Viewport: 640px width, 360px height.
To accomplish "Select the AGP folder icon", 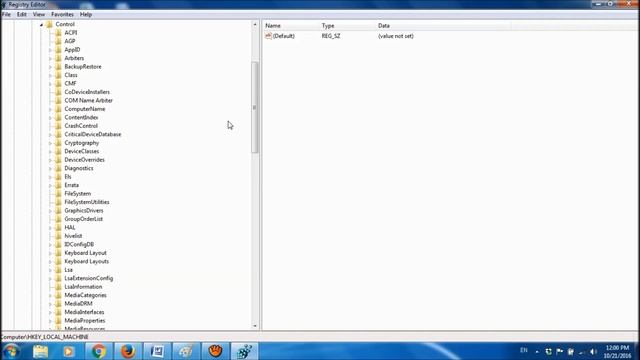I will tap(58, 41).
